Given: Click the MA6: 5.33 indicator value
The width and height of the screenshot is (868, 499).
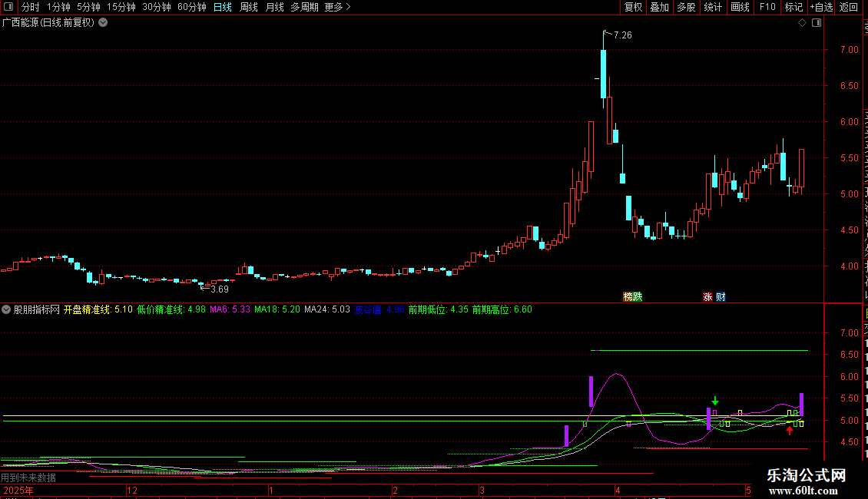Looking at the screenshot, I should pyautogui.click(x=230, y=310).
